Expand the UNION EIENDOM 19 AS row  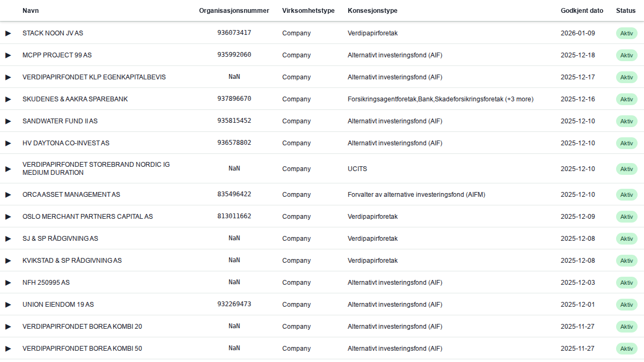tap(8, 305)
